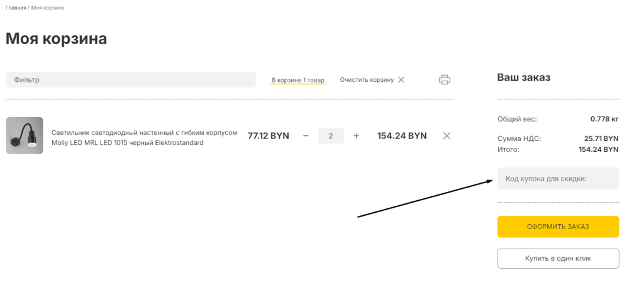644x282 pixels.
Task: Click the 'Купить в один клик' button
Action: [558, 259]
